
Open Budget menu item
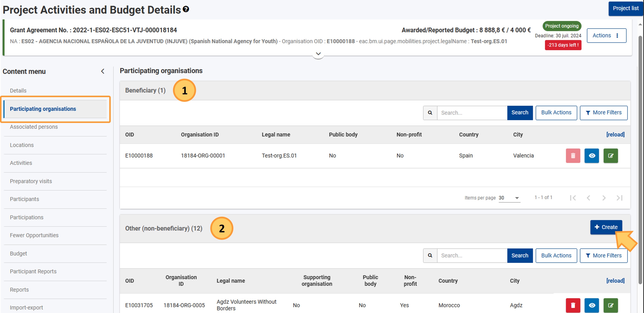(18, 253)
